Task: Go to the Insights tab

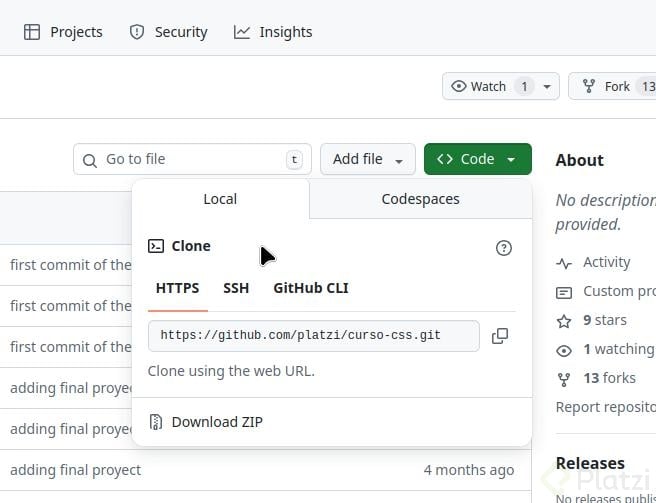Action: pos(273,32)
